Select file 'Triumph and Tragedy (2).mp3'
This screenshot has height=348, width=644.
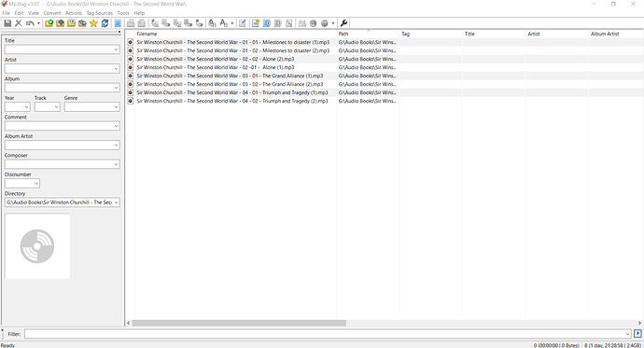click(232, 101)
